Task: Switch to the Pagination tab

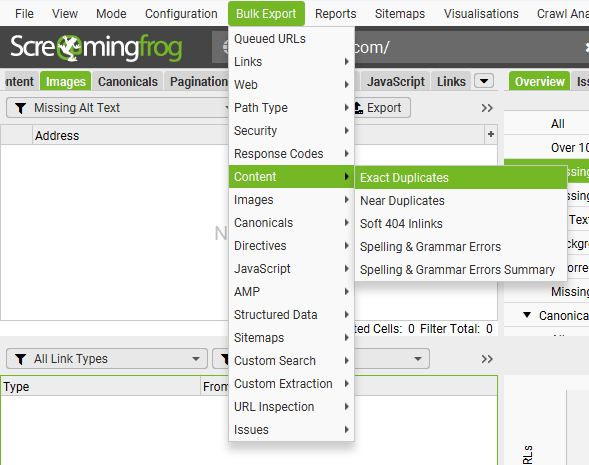Action: (197, 81)
